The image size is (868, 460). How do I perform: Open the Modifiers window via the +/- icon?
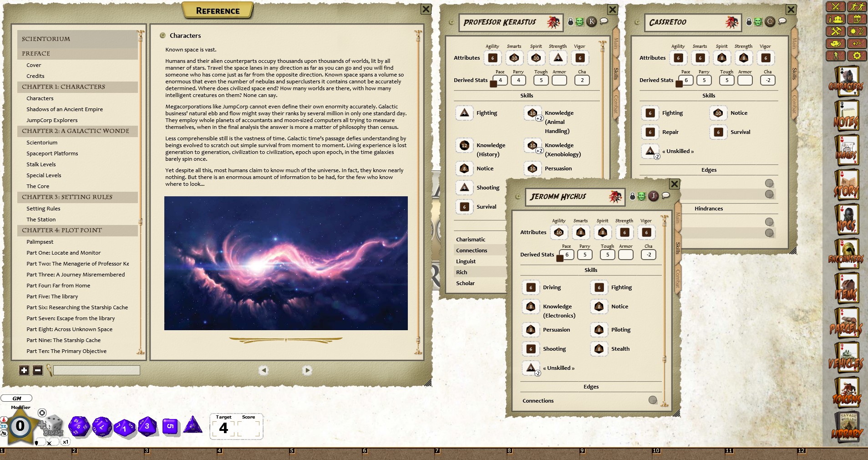(857, 44)
